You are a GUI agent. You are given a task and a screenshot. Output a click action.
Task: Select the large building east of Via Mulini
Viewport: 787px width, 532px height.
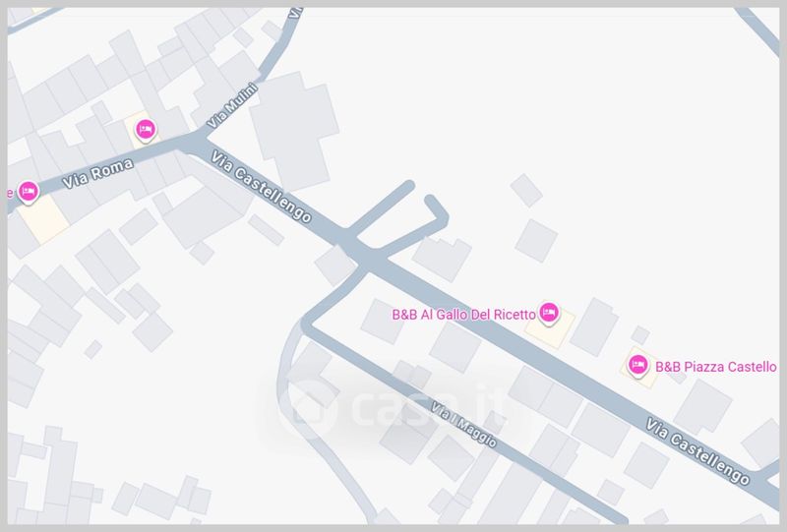[x=294, y=131]
